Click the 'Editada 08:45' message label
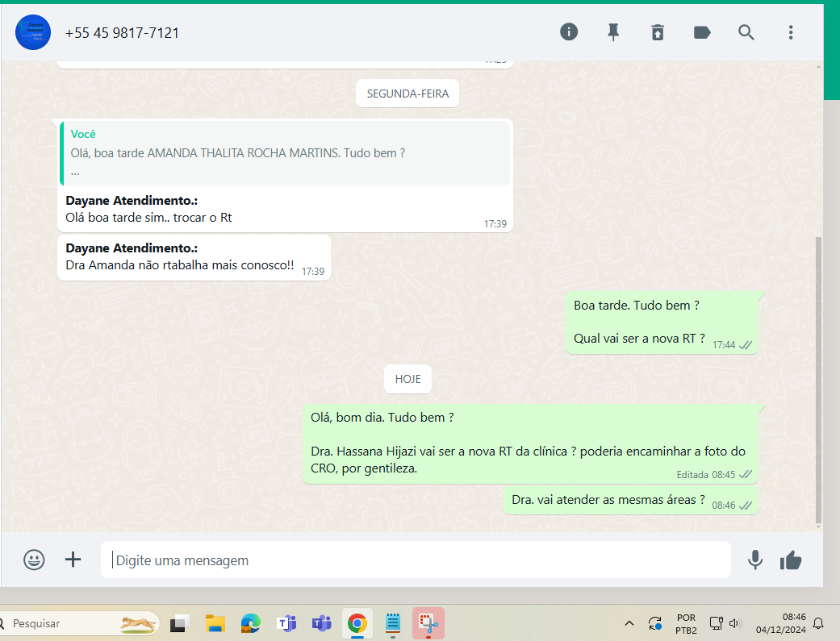 [x=705, y=475]
